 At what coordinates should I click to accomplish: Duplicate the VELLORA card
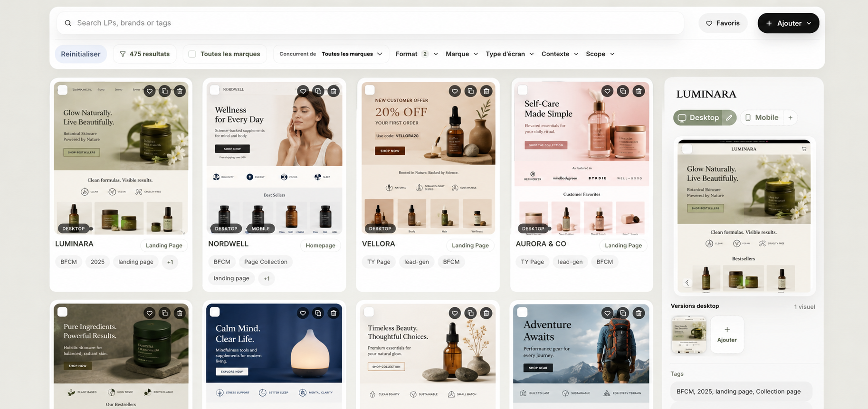470,91
